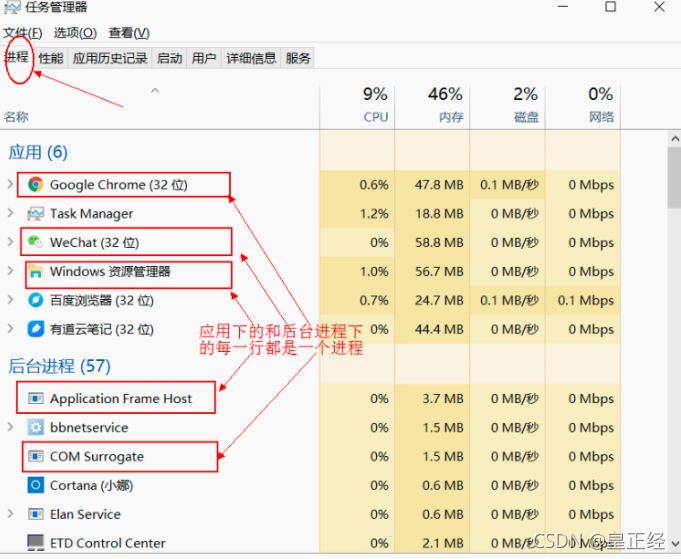This screenshot has width=681, height=559.
Task: Sort processes by the 网络 column
Action: coord(583,107)
